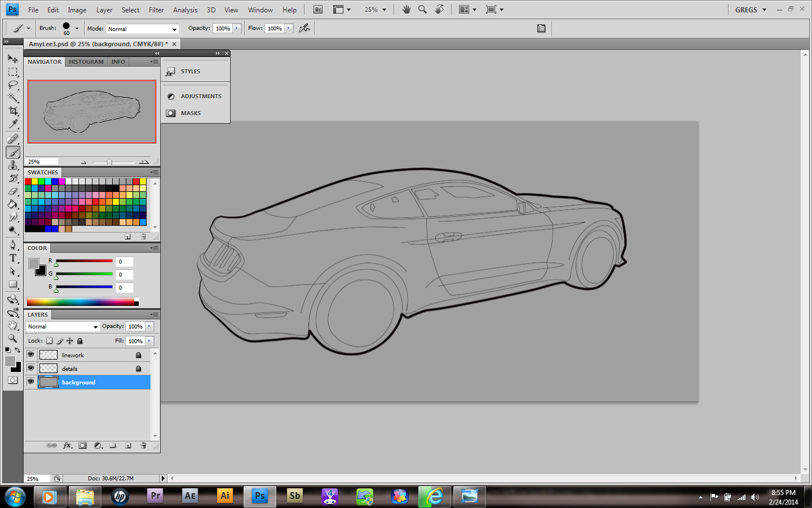
Task: Open the Filter menu
Action: coord(156,10)
